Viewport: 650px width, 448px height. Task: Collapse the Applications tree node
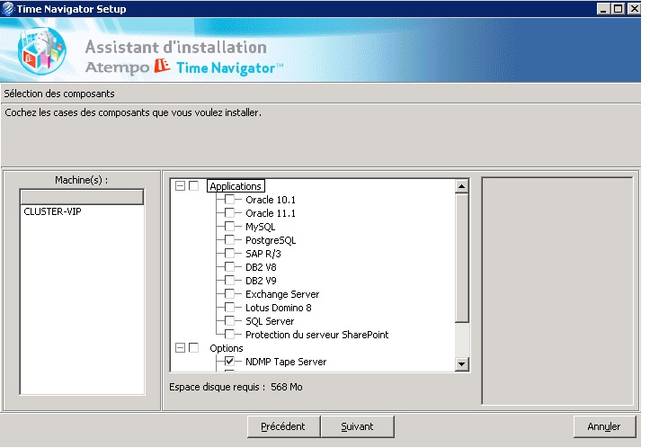[x=180, y=186]
